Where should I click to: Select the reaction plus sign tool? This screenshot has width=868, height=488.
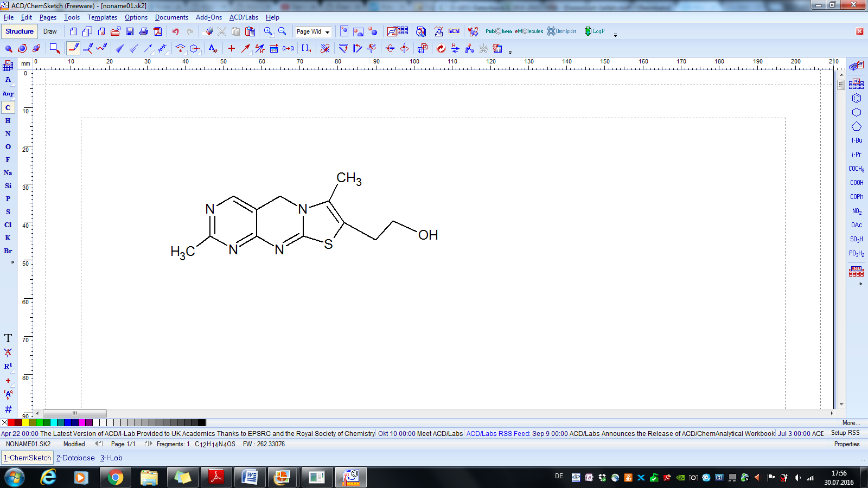coord(232,48)
